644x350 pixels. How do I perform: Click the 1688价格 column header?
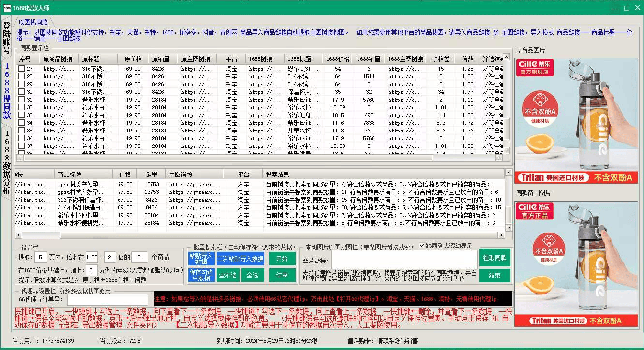pos(338,59)
